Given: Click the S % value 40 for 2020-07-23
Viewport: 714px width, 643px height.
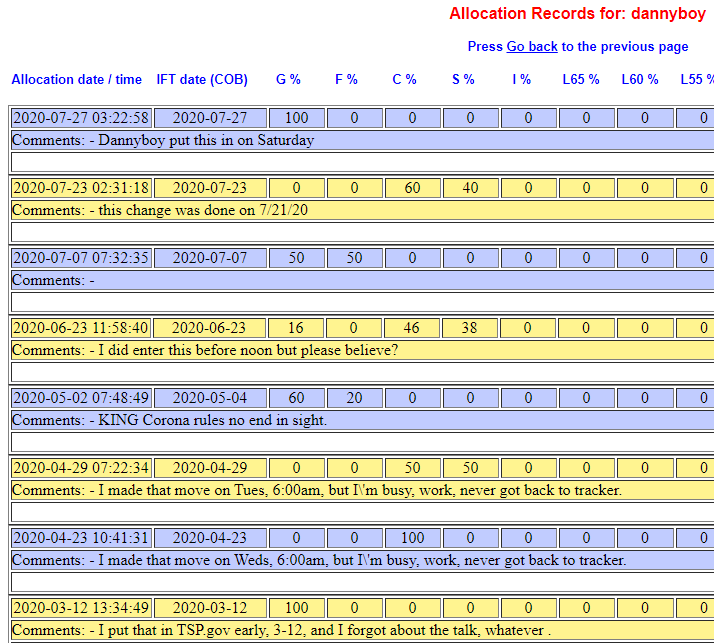Looking at the screenshot, I should (x=470, y=188).
